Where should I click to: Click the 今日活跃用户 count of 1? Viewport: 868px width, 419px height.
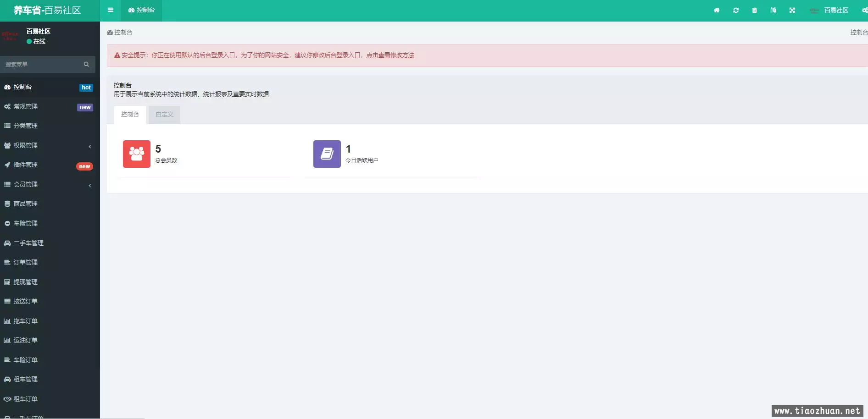pos(348,149)
